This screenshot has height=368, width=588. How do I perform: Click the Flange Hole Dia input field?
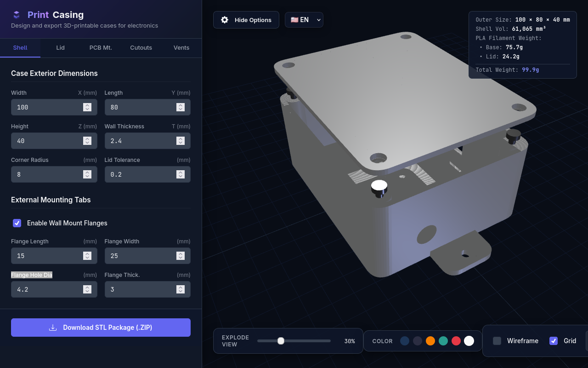[54, 289]
